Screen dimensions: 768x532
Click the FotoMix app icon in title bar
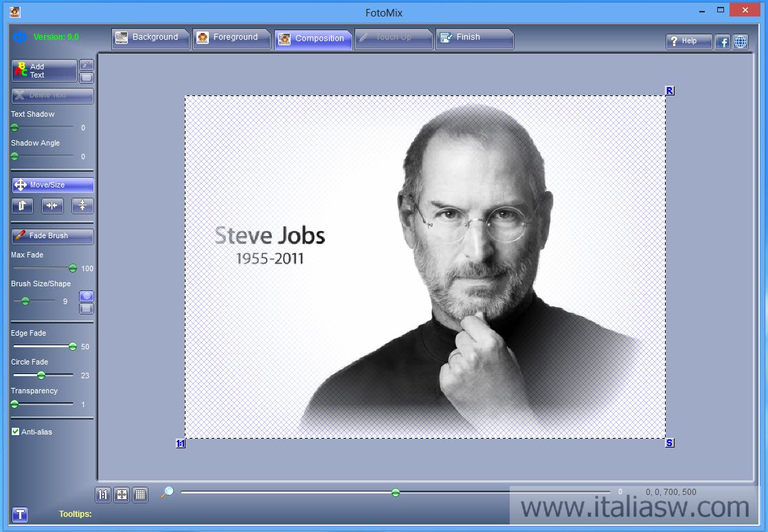pyautogui.click(x=14, y=12)
